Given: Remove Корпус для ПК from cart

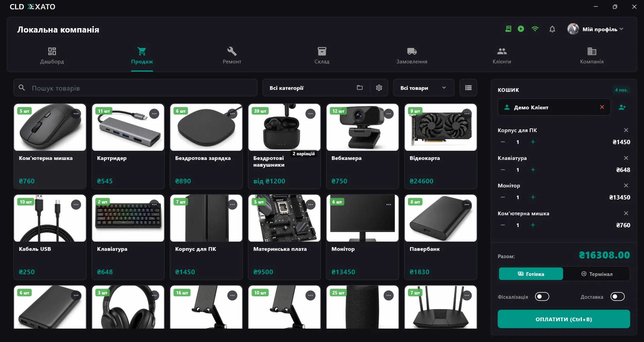Looking at the screenshot, I should (x=626, y=130).
